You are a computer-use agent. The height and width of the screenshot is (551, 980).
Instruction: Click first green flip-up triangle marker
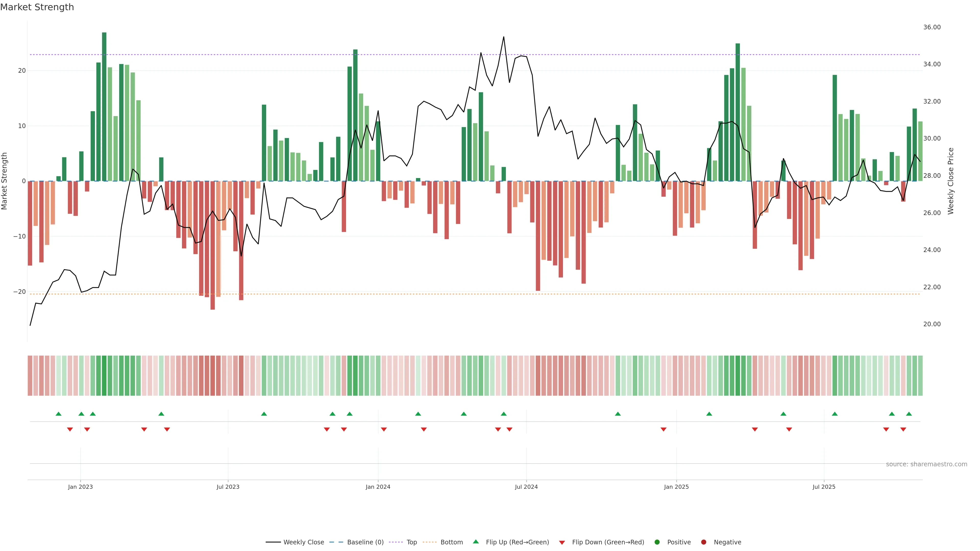[x=59, y=414]
